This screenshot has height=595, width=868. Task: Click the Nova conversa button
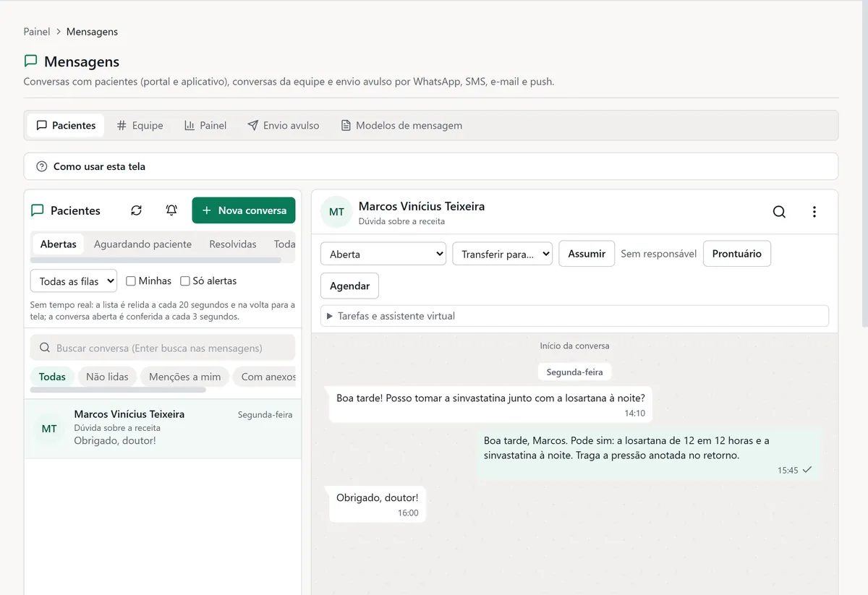[244, 210]
